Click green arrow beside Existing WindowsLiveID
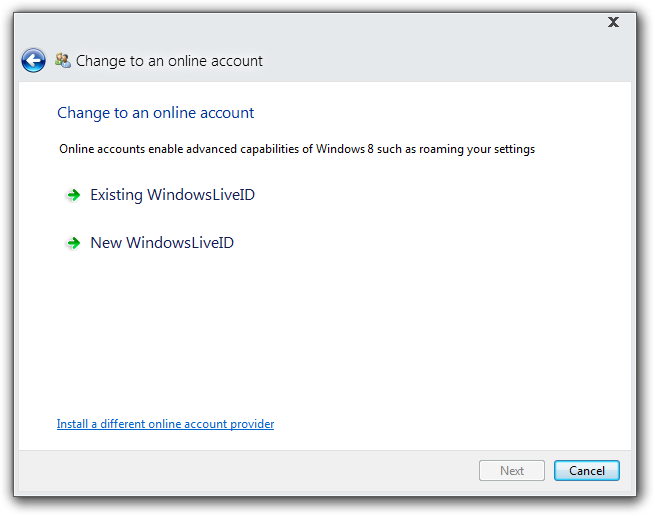The height and width of the screenshot is (516, 655). coord(73,196)
